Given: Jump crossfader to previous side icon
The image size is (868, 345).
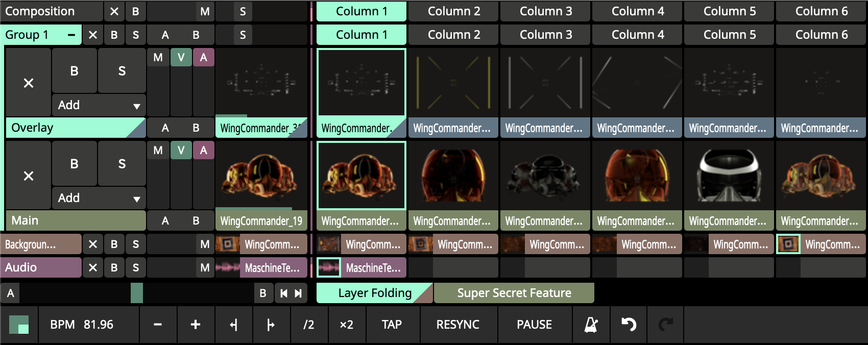Looking at the screenshot, I should point(284,293).
